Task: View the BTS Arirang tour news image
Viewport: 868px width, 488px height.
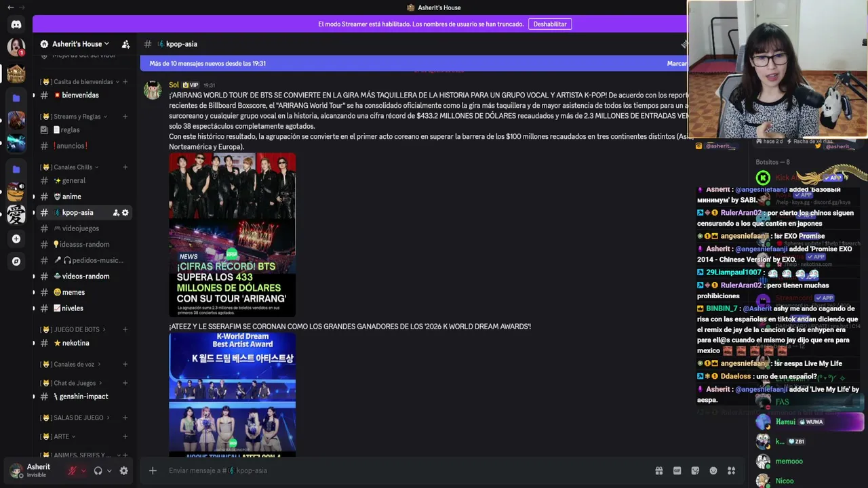Action: 233,235
